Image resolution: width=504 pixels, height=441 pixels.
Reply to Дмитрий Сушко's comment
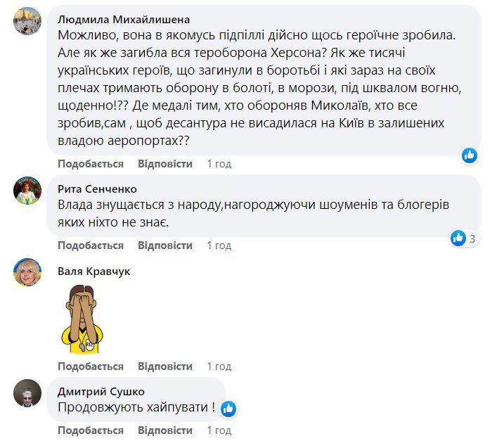(165, 430)
